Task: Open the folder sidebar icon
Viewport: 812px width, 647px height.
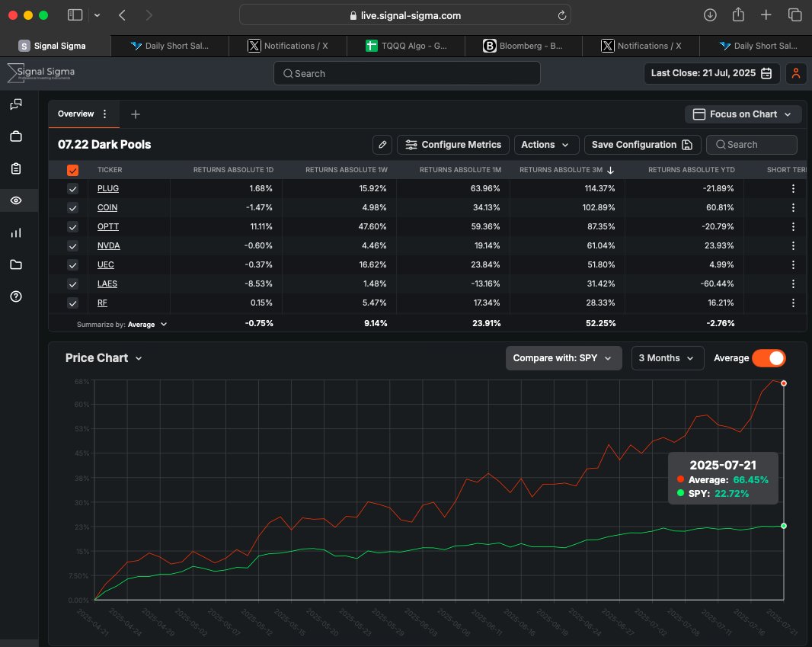Action: 16,264
